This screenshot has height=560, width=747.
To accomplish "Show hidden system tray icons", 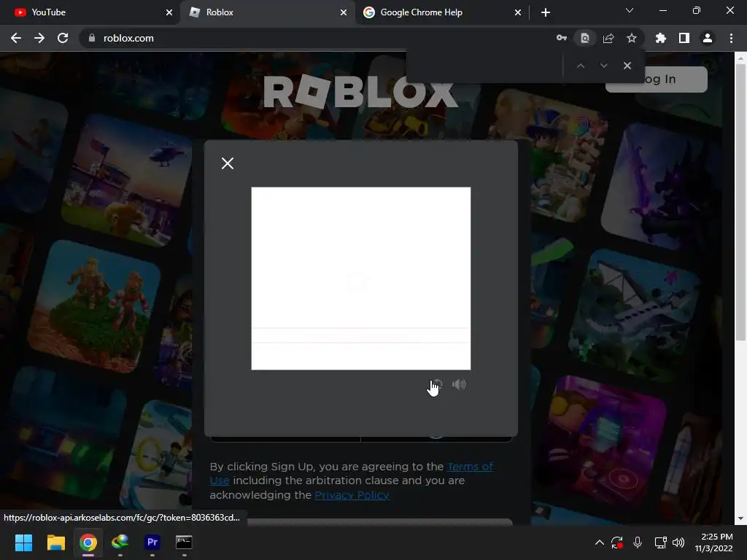I will (x=600, y=542).
